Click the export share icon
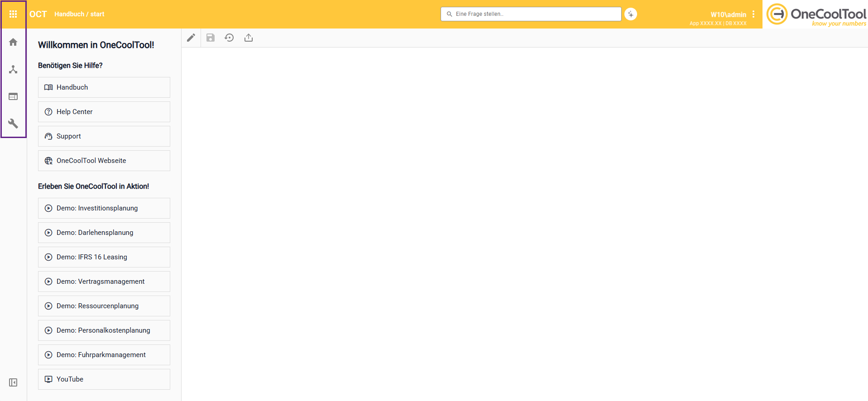The image size is (868, 401). [249, 38]
